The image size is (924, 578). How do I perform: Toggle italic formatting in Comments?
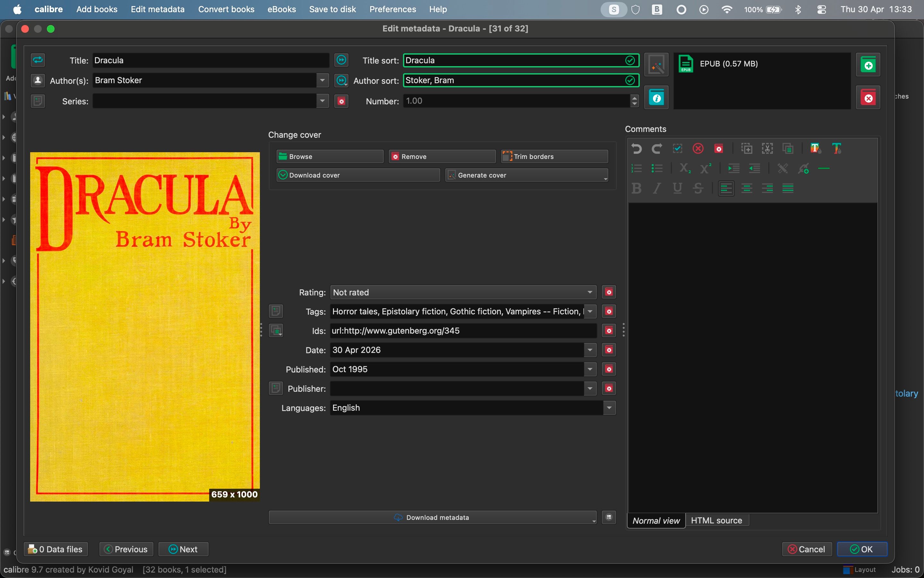click(x=657, y=188)
